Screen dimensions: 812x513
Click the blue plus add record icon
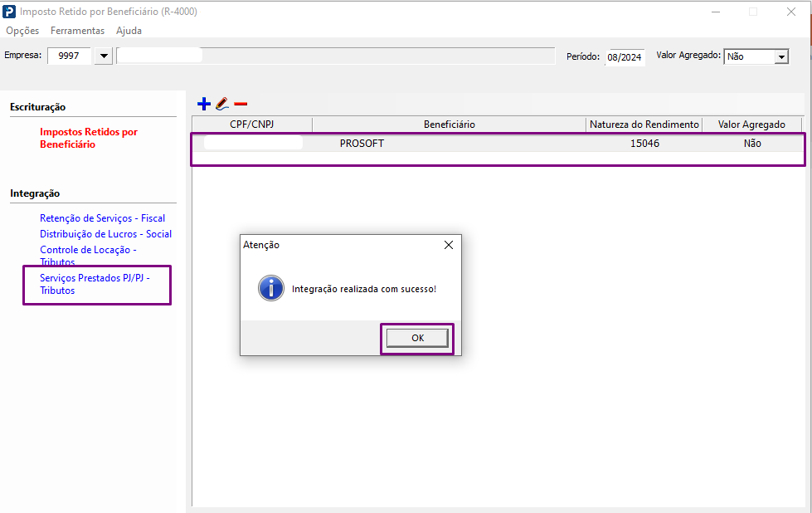(204, 104)
